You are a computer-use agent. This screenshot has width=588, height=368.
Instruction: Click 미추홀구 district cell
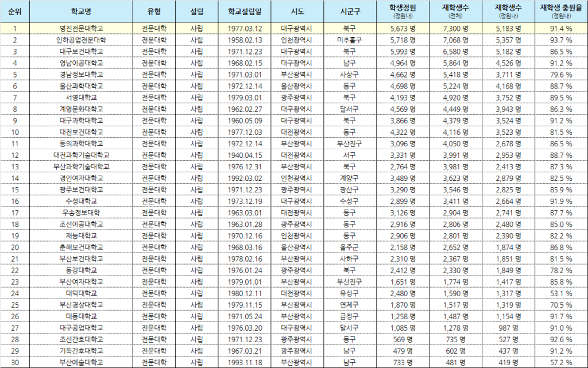coord(350,40)
